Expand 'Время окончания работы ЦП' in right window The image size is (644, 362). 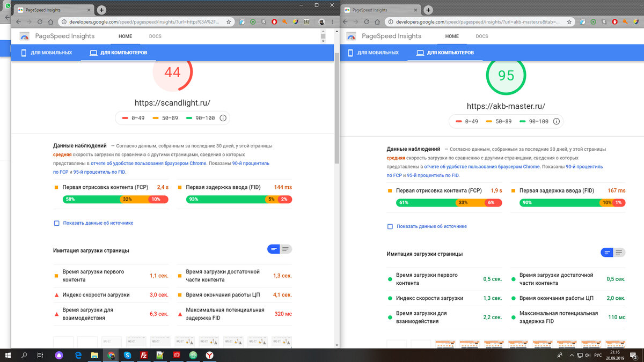(569, 298)
